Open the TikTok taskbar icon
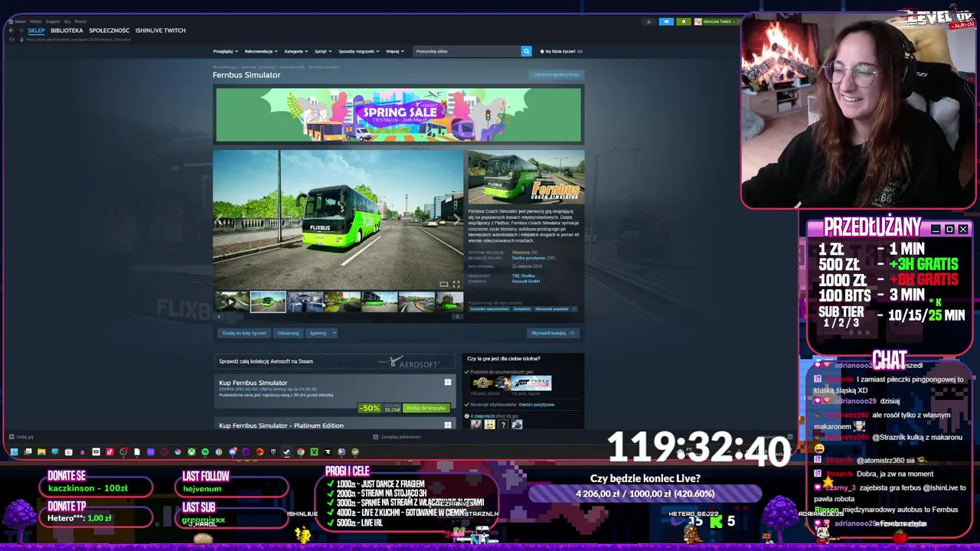The width and height of the screenshot is (980, 551). (109, 452)
